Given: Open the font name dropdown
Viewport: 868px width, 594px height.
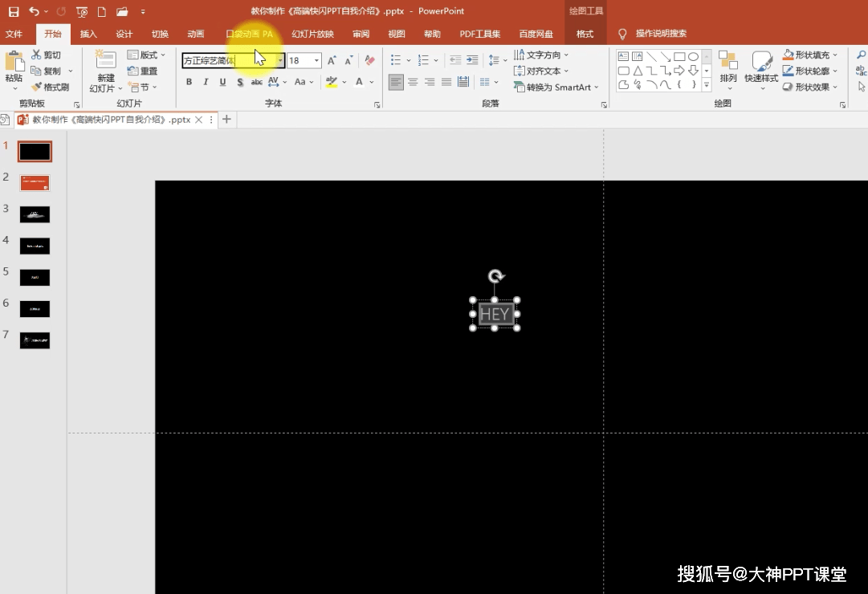Looking at the screenshot, I should point(281,60).
